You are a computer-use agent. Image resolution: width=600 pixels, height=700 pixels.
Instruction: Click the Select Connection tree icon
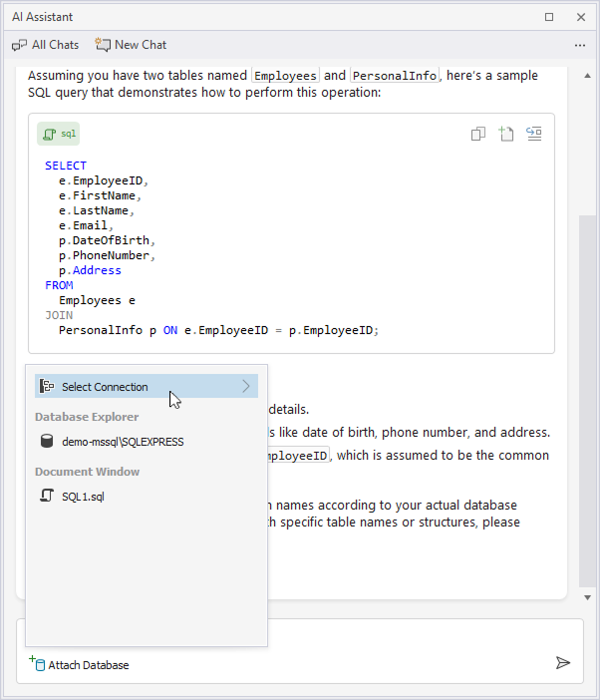tap(46, 387)
